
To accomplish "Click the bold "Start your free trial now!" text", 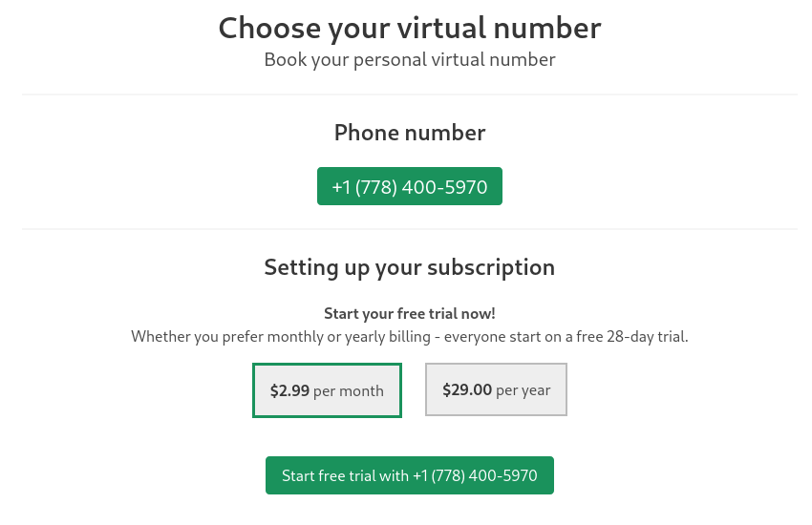I will coord(409,313).
